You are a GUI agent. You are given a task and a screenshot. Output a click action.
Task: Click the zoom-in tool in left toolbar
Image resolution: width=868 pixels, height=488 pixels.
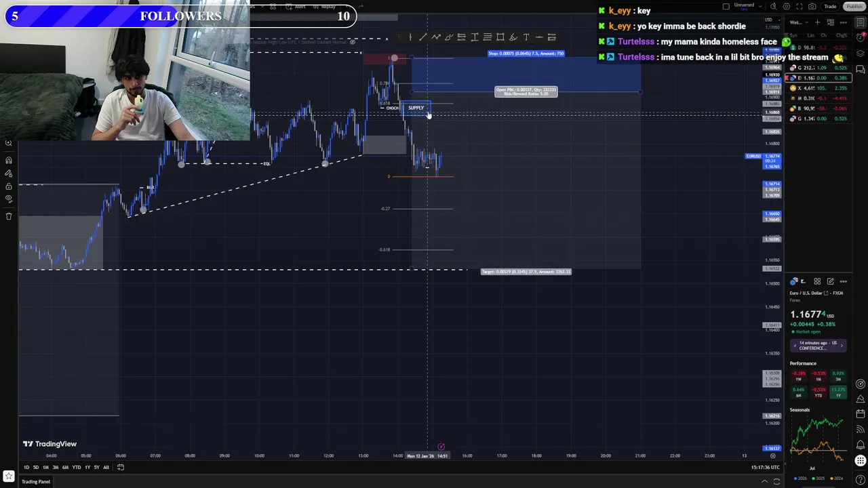pos(9,143)
